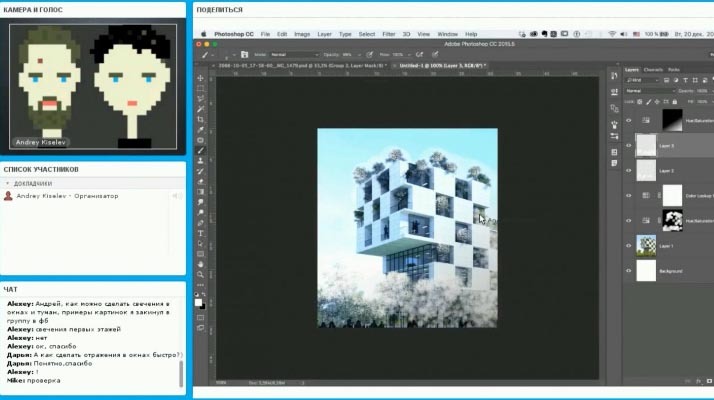
Task: Switch to the Untitled-1 document tab
Action: point(443,66)
